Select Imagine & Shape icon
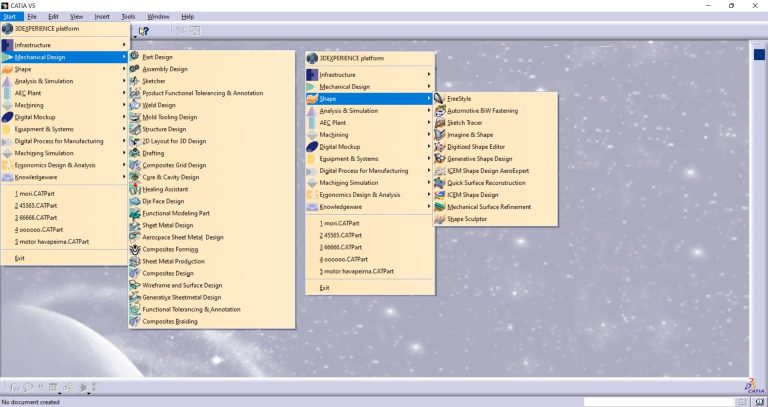This screenshot has width=768, height=407. (439, 134)
